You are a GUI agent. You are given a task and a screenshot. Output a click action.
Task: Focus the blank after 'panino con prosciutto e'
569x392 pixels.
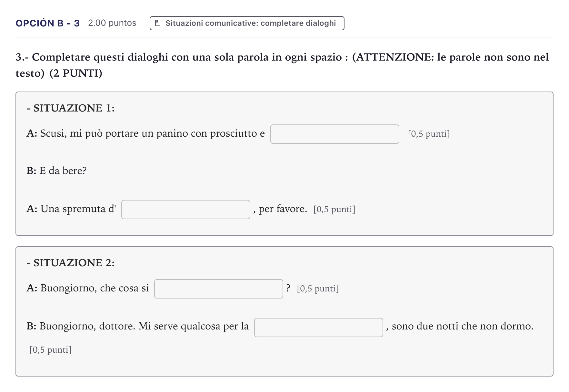pos(334,134)
